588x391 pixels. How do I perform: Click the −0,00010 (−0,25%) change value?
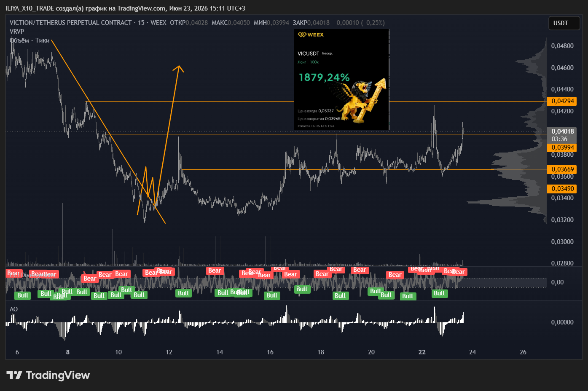[x=359, y=23]
